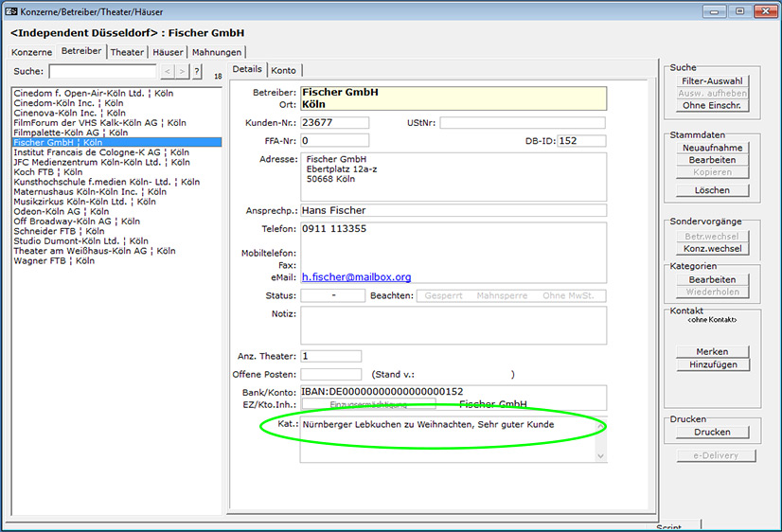782x532 pixels.
Task: Toggle the Gesperrt status flag
Action: click(443, 296)
